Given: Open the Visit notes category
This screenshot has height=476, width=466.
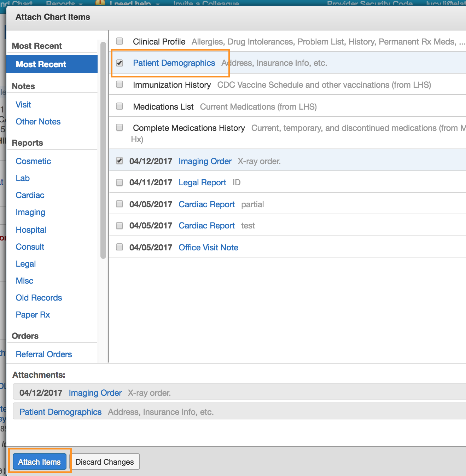Looking at the screenshot, I should (23, 105).
